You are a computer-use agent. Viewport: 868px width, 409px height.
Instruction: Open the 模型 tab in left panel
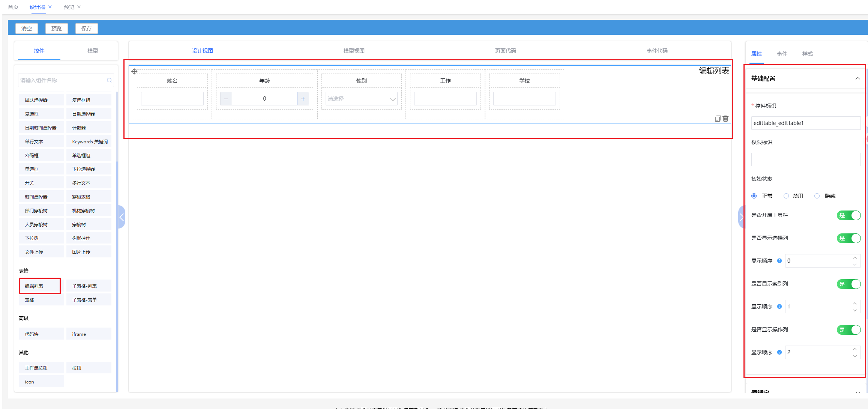pos(93,51)
